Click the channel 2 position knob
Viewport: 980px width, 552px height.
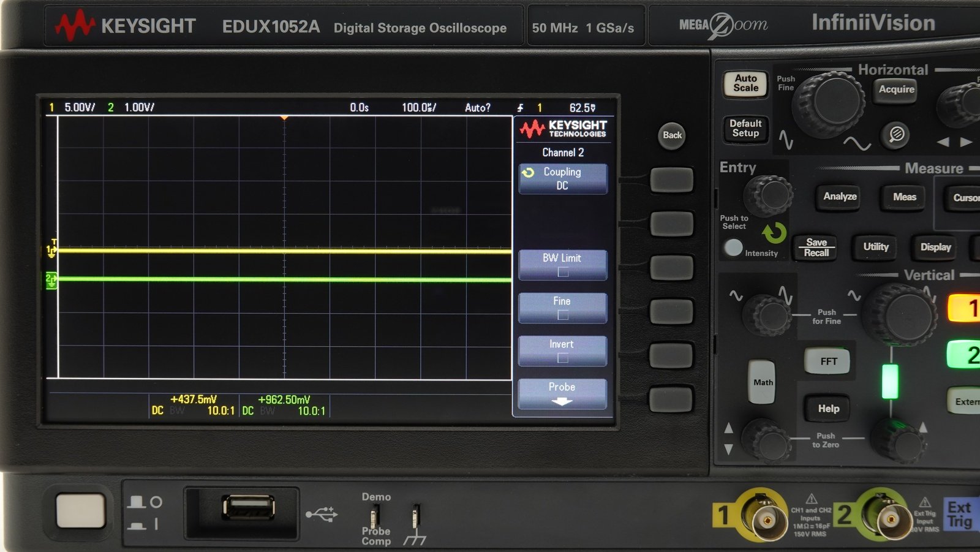pyautogui.click(x=899, y=440)
